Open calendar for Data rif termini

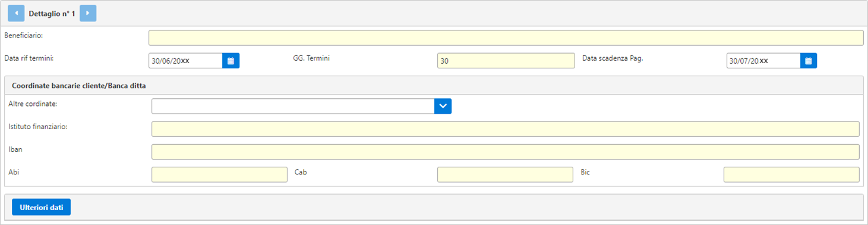point(231,61)
